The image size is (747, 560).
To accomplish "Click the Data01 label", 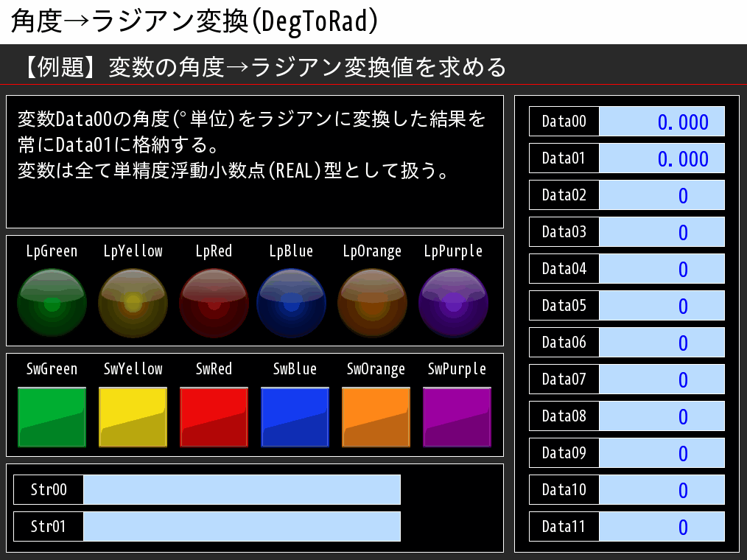I will (564, 158).
